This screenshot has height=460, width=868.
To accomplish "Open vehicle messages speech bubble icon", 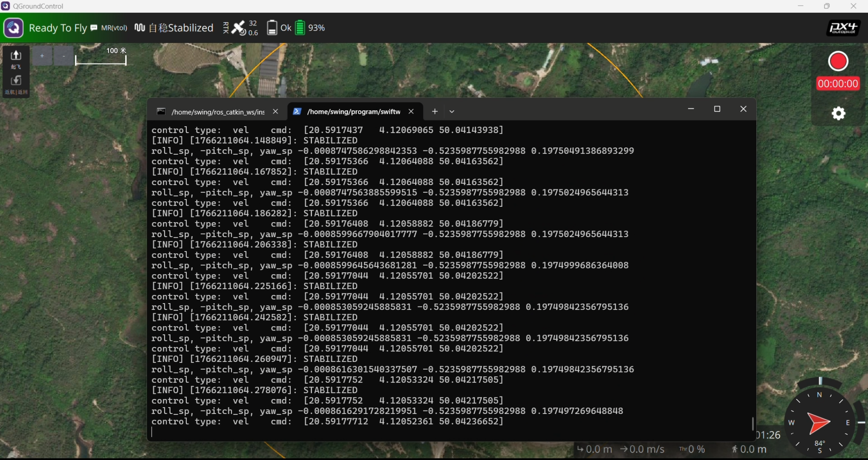I will [x=94, y=28].
